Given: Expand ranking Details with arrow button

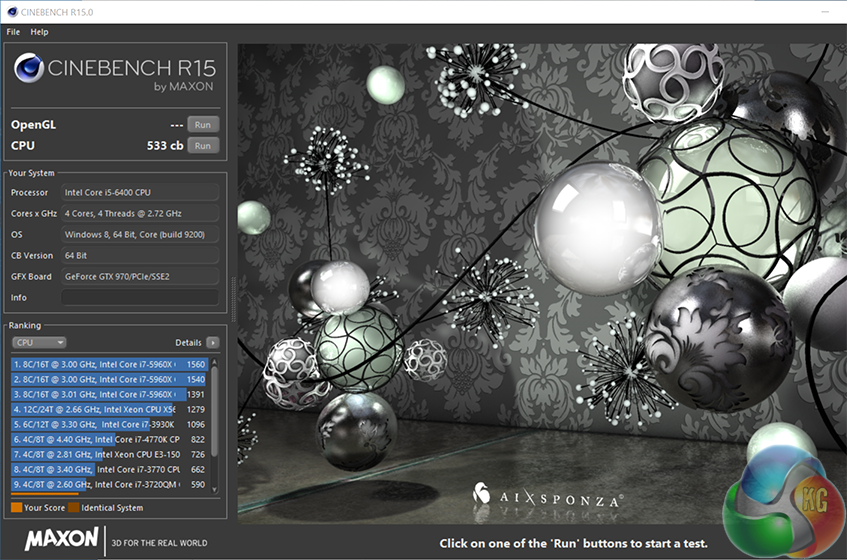Looking at the screenshot, I should pos(212,342).
